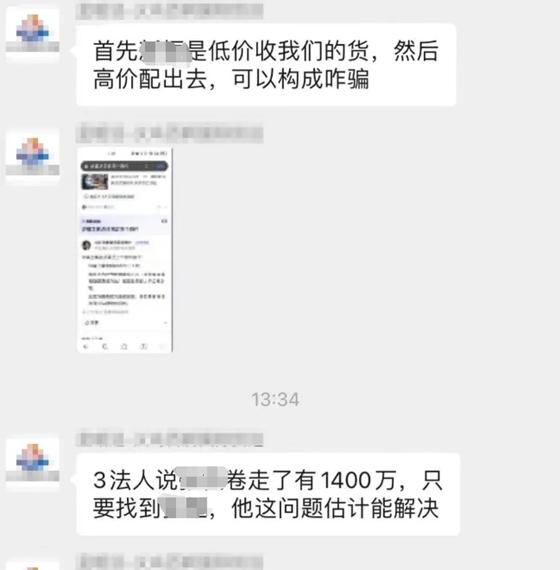Open avatar beside the 低价收我们的货 message
This screenshot has height=570, width=560.
[32, 33]
